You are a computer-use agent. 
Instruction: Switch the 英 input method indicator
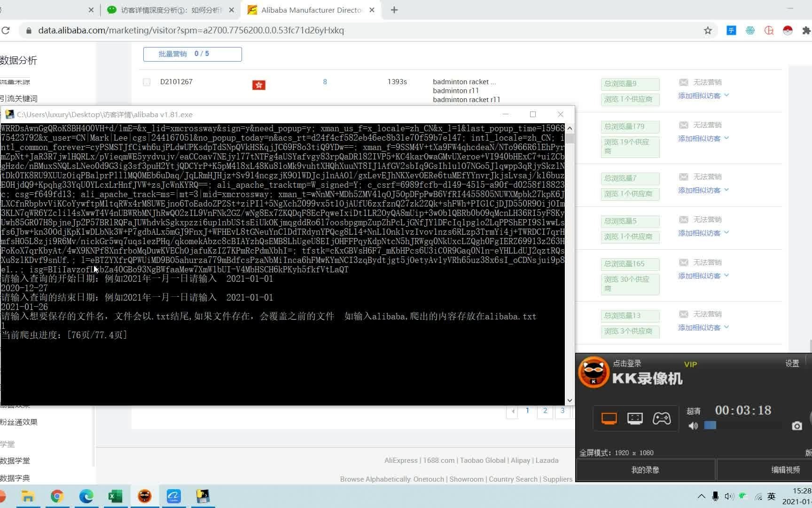[771, 496]
